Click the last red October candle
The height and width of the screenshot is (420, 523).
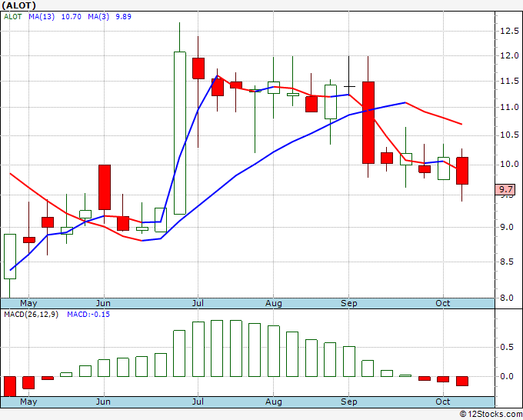coord(462,171)
